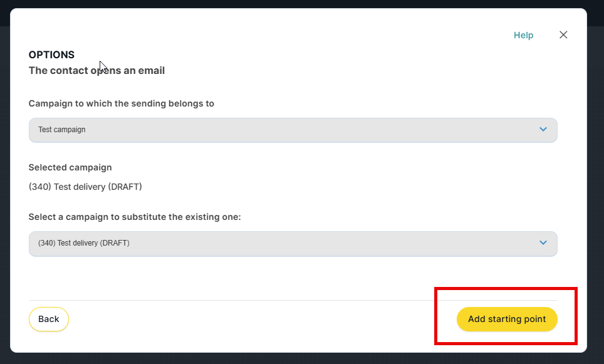Click the chevron arrow on the Test campaign dropdown
The width and height of the screenshot is (604, 364).
click(x=543, y=130)
